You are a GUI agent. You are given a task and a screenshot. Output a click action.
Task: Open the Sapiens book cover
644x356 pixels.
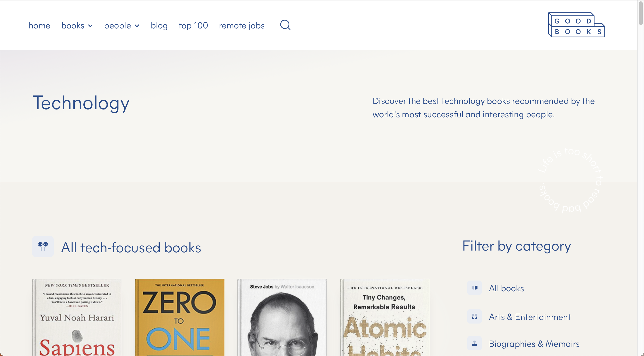pos(76,318)
